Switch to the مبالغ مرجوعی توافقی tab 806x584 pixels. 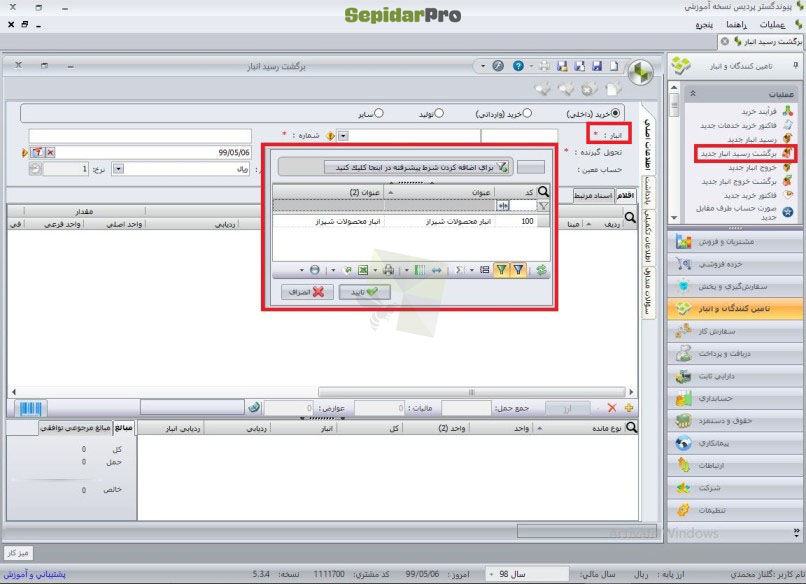click(76, 428)
